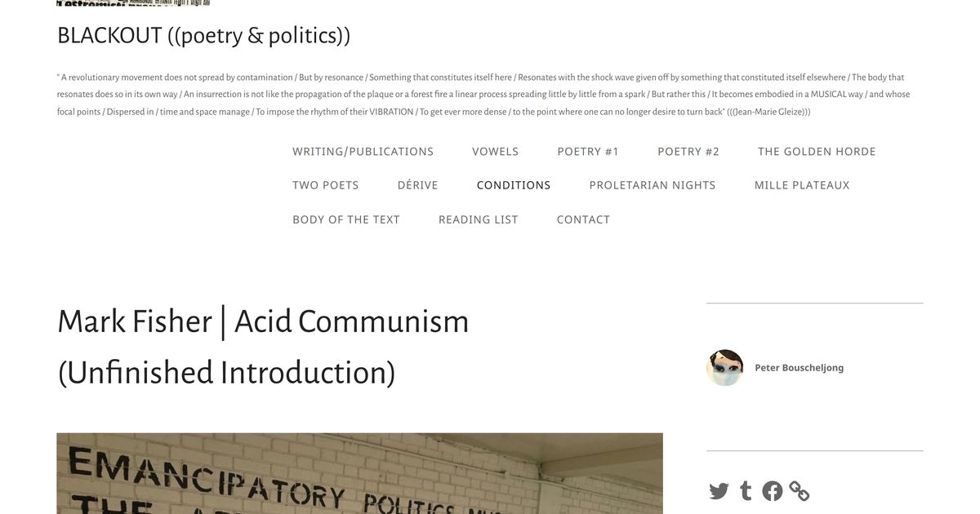Viewport: 980px width, 514px height.
Task: Share the post on Twitter
Action: pyautogui.click(x=719, y=490)
